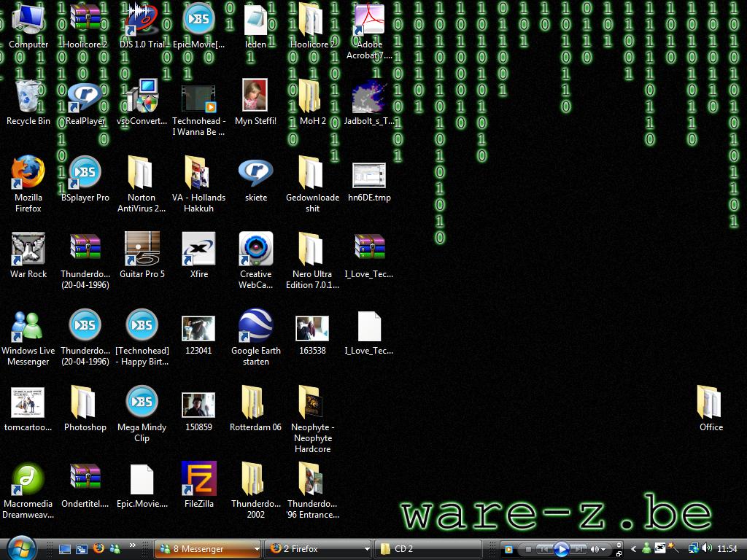The width and height of the screenshot is (747, 560).
Task: Open the 8 Messenger taskbar group
Action: coord(208,549)
